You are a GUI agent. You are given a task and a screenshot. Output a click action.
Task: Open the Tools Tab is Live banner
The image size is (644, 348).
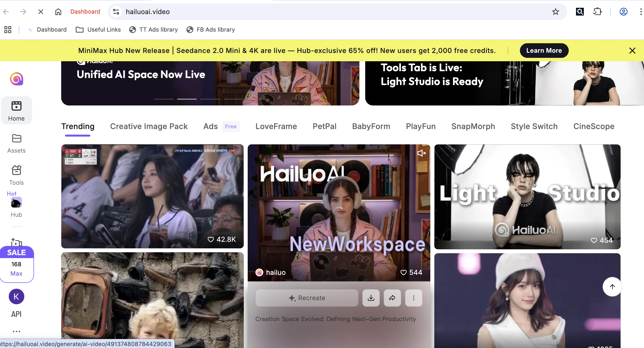(505, 83)
